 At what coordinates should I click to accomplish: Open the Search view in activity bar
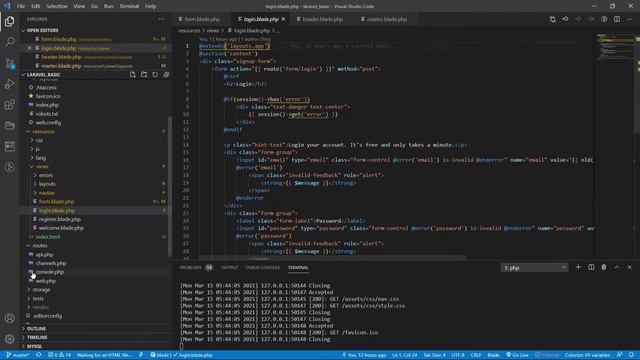click(9, 42)
